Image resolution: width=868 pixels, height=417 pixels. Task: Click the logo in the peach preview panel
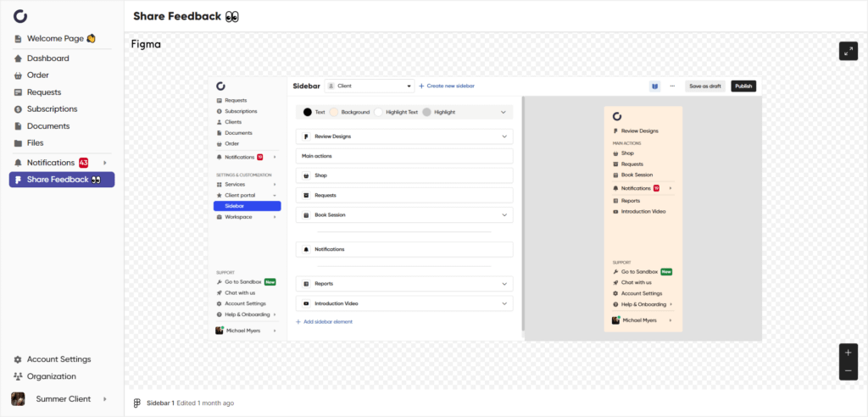click(617, 116)
